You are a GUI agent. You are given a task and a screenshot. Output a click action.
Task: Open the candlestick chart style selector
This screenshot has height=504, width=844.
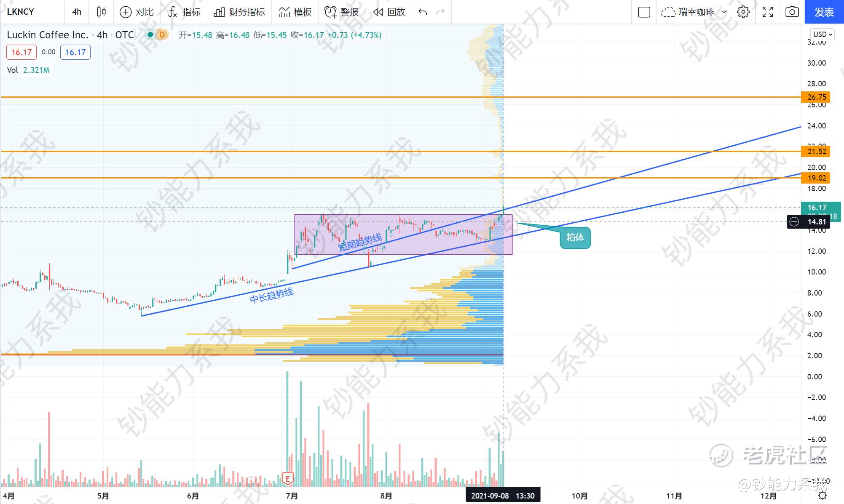coord(101,12)
